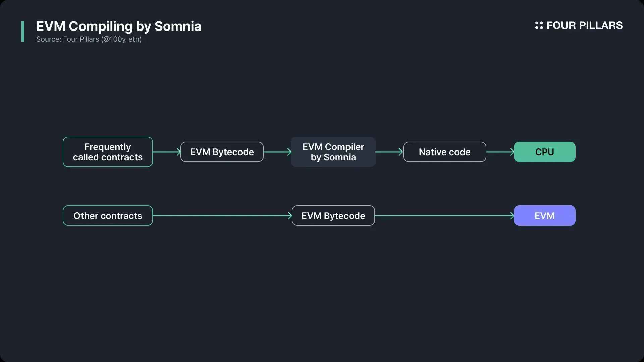Click the arrowhead pointing into EVM Compiler node
This screenshot has width=644, height=362.
pyautogui.click(x=289, y=152)
